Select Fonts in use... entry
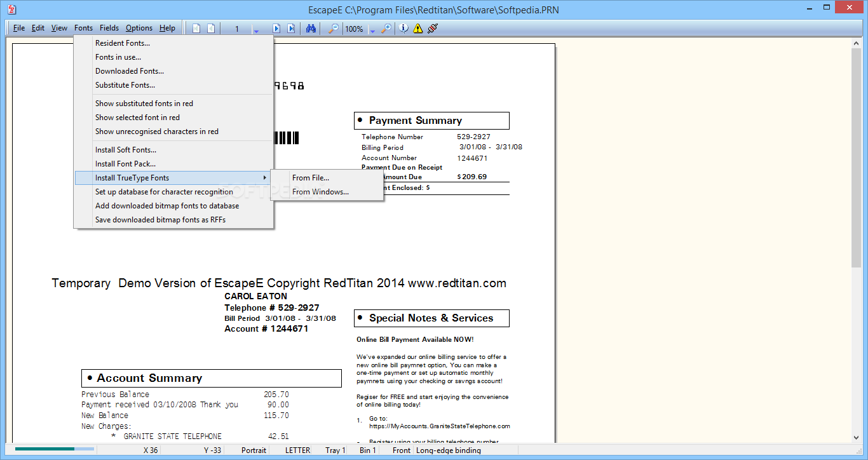This screenshot has height=460, width=868. pos(174,57)
